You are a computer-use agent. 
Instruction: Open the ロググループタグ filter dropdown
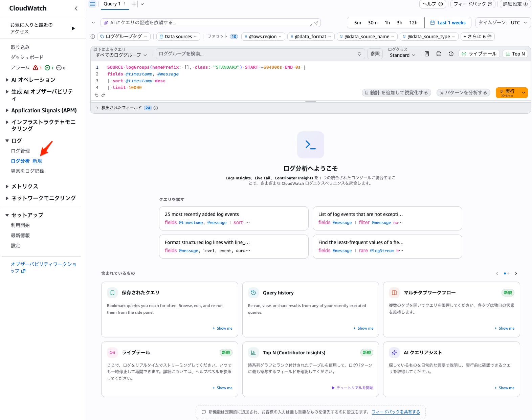coord(124,37)
